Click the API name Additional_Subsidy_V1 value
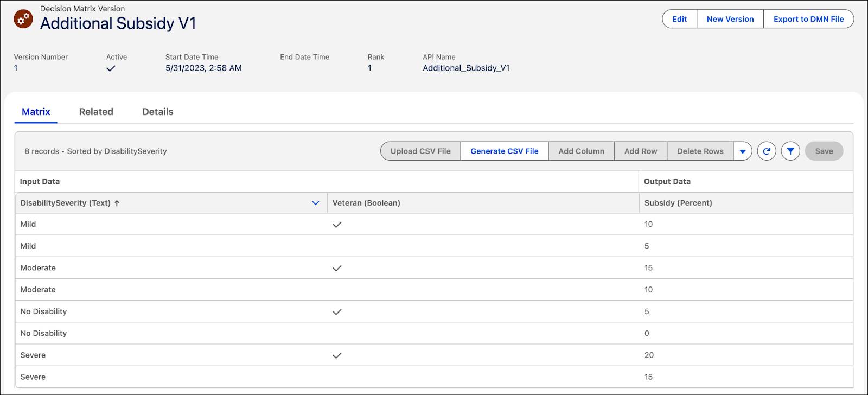The image size is (868, 395). [466, 68]
